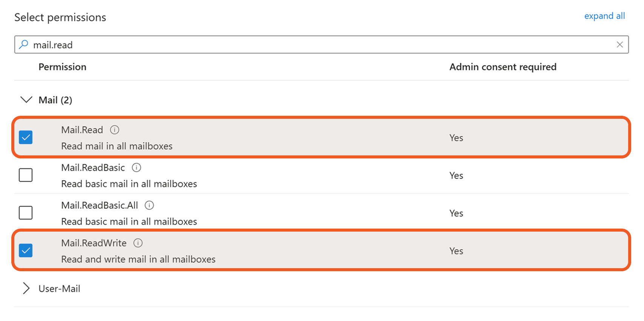
Task: Click the info icon next to Mail.Read
Action: click(x=115, y=130)
